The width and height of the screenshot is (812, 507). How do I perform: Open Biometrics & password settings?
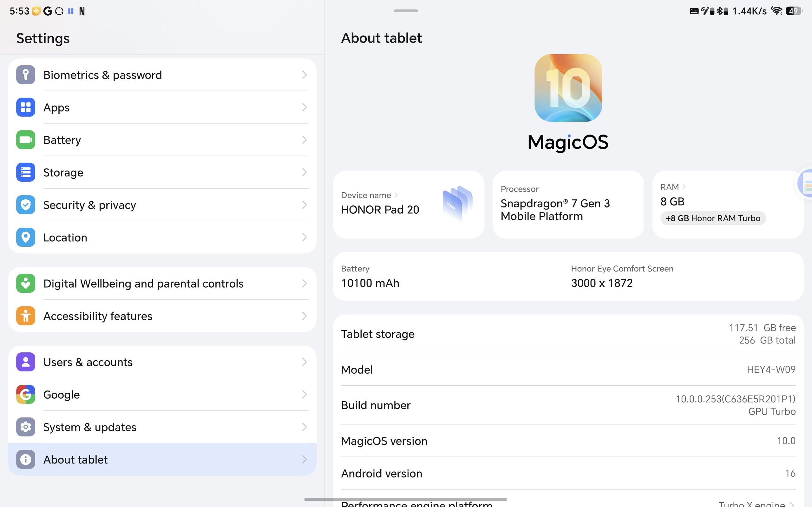point(162,75)
